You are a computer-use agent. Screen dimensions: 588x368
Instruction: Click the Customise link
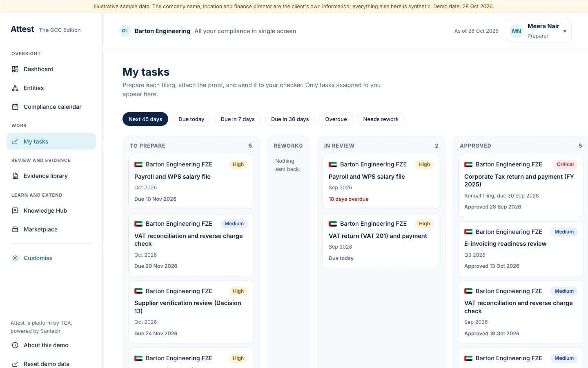pyautogui.click(x=51, y=258)
